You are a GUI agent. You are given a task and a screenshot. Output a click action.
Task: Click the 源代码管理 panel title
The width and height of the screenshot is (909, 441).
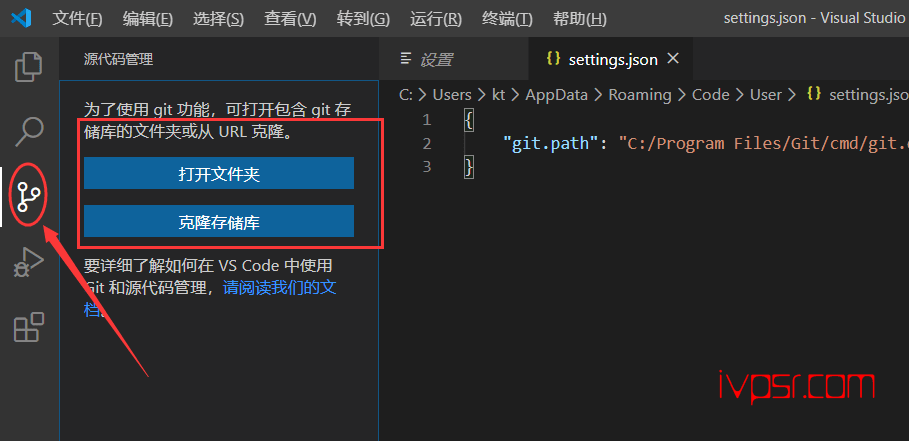point(118,59)
